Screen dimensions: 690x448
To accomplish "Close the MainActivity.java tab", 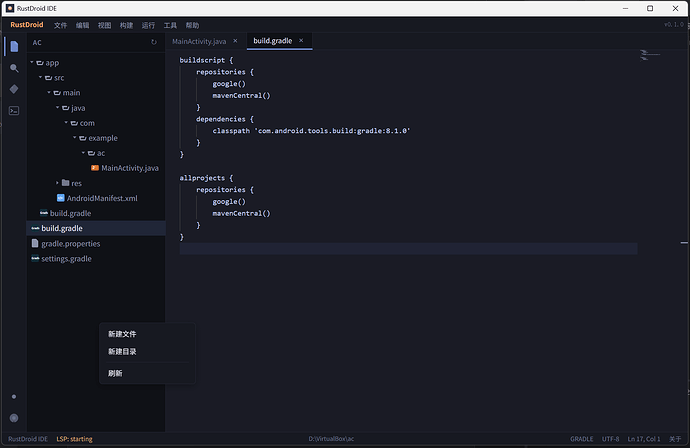I will click(x=235, y=41).
